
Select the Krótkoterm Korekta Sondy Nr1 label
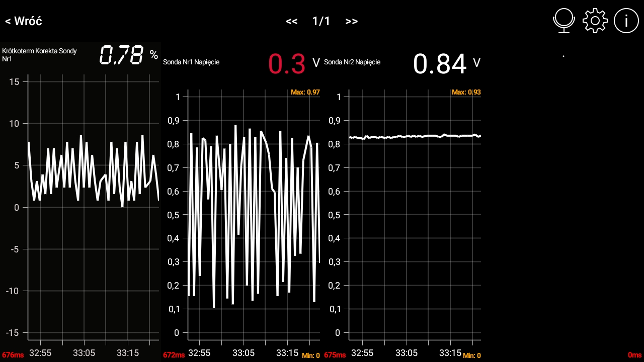pos(40,55)
